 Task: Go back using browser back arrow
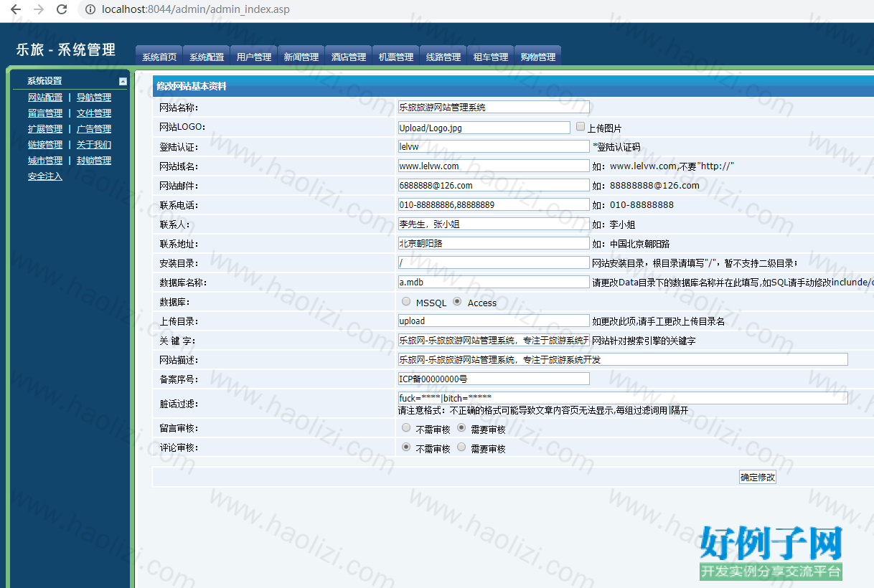15,9
